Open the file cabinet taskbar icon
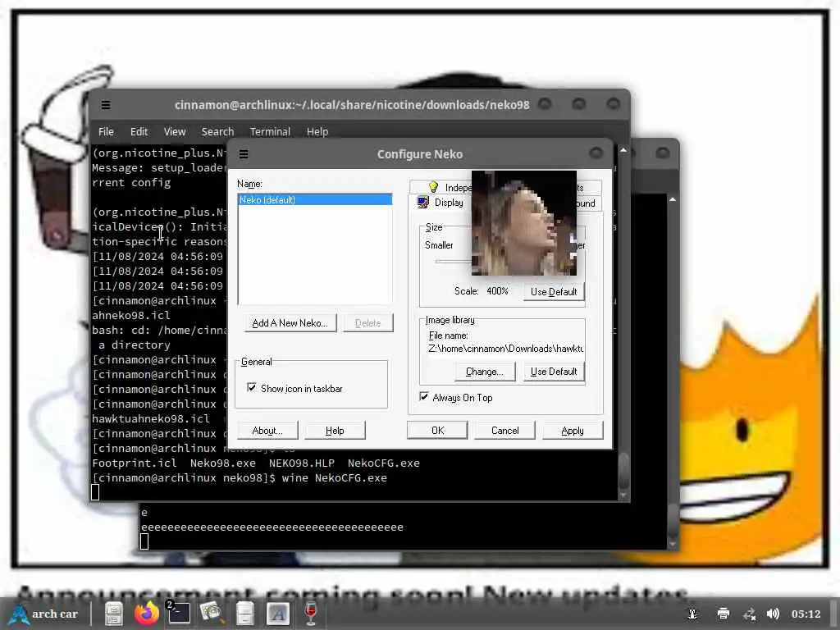Image resolution: width=840 pixels, height=630 pixels. 244,614
